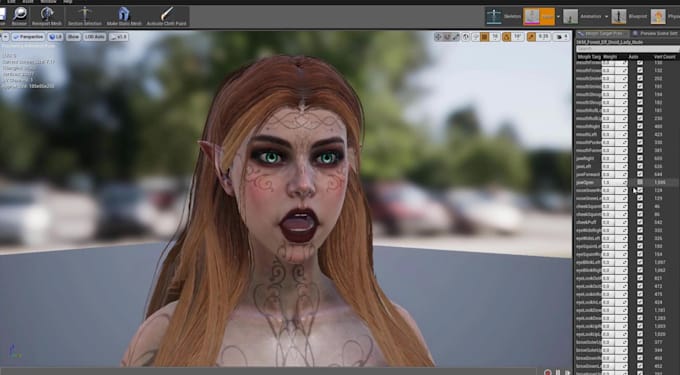Image resolution: width=680 pixels, height=375 pixels.
Task: Select the jawOpen morph target row
Action: 628,182
